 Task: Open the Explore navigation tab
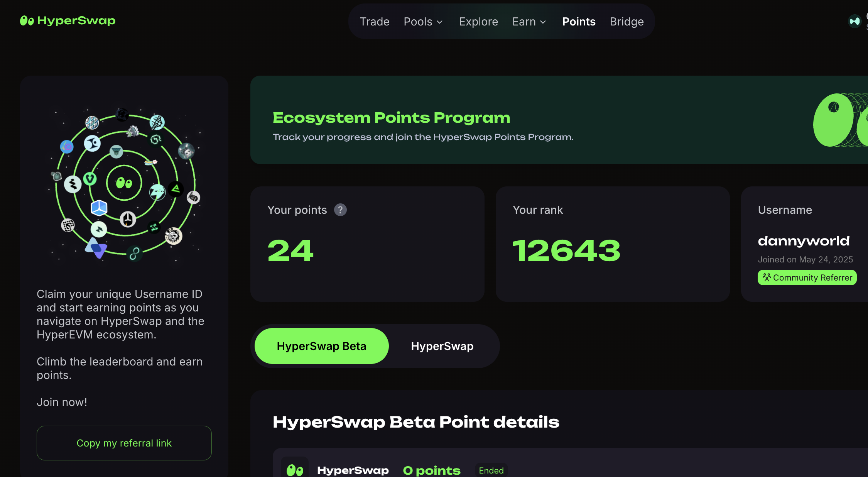tap(478, 22)
